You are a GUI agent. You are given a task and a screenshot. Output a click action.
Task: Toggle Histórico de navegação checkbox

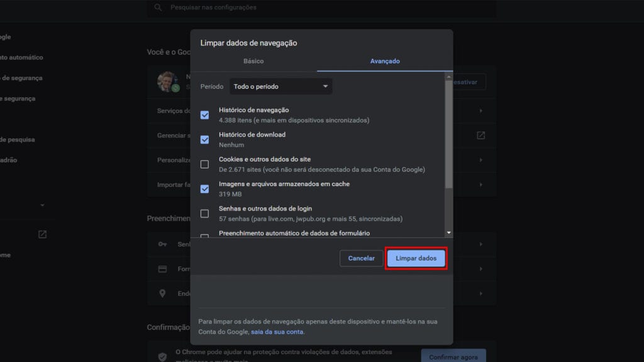click(x=204, y=115)
